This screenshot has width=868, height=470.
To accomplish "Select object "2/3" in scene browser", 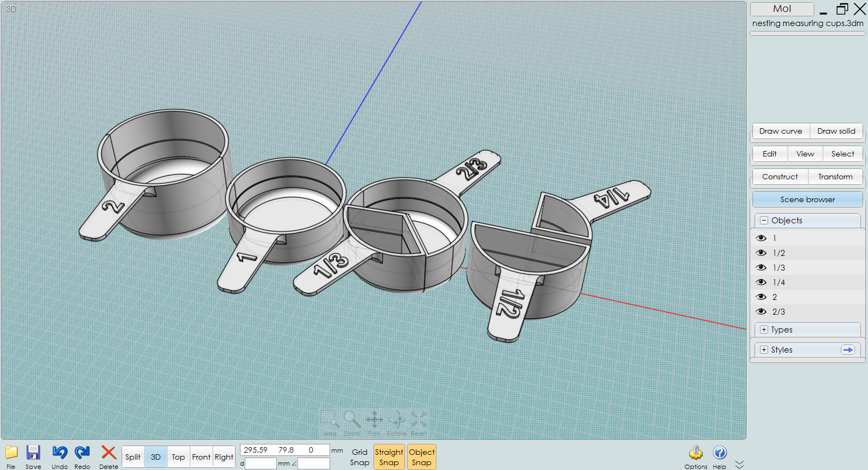I will 779,311.
